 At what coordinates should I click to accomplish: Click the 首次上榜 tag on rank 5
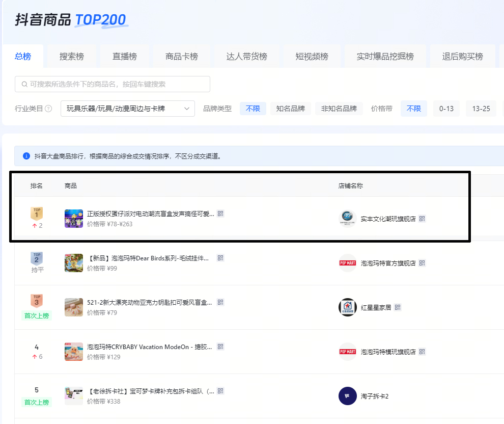pos(37,402)
